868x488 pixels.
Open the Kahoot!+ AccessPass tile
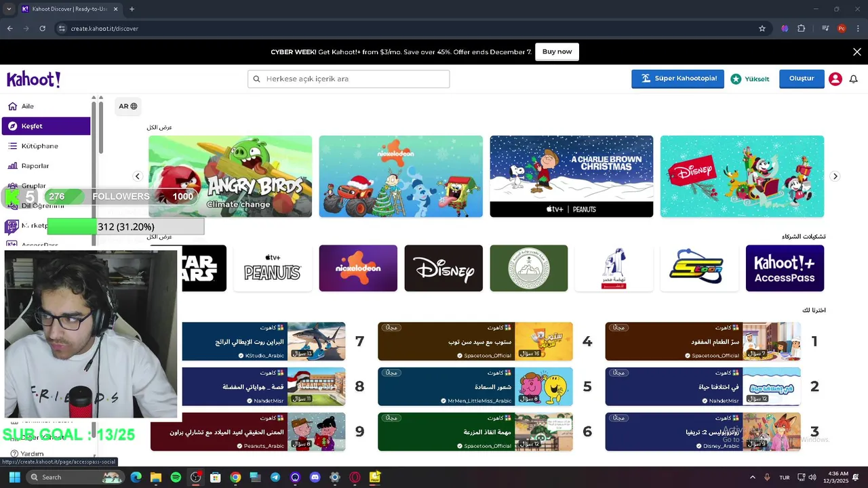click(785, 268)
